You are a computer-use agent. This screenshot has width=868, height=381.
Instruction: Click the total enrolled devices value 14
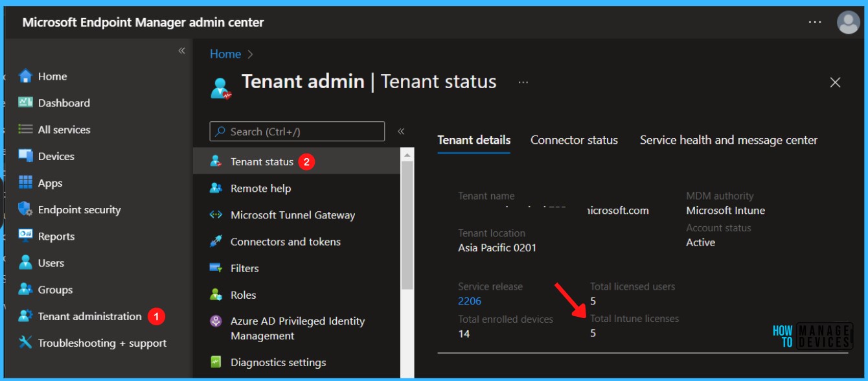464,334
